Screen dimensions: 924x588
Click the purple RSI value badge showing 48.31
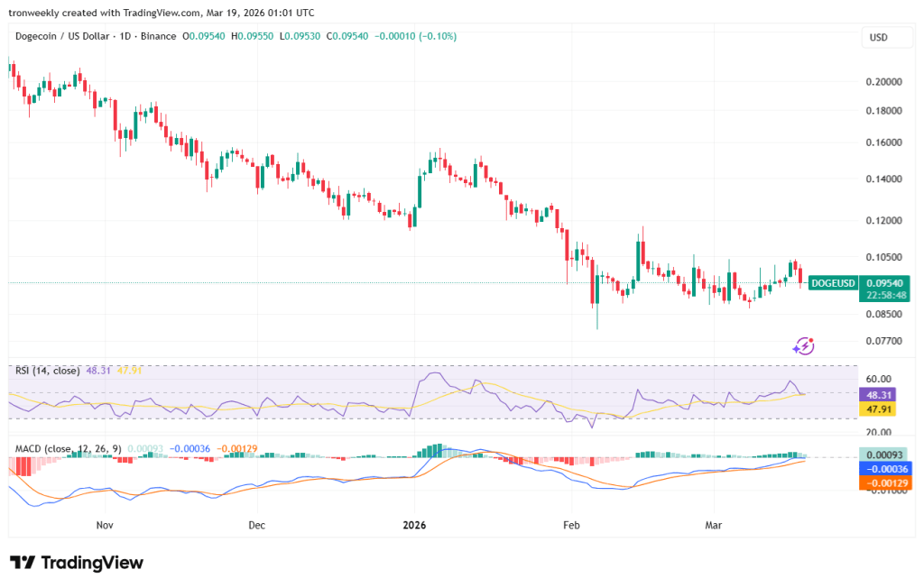tap(880, 395)
